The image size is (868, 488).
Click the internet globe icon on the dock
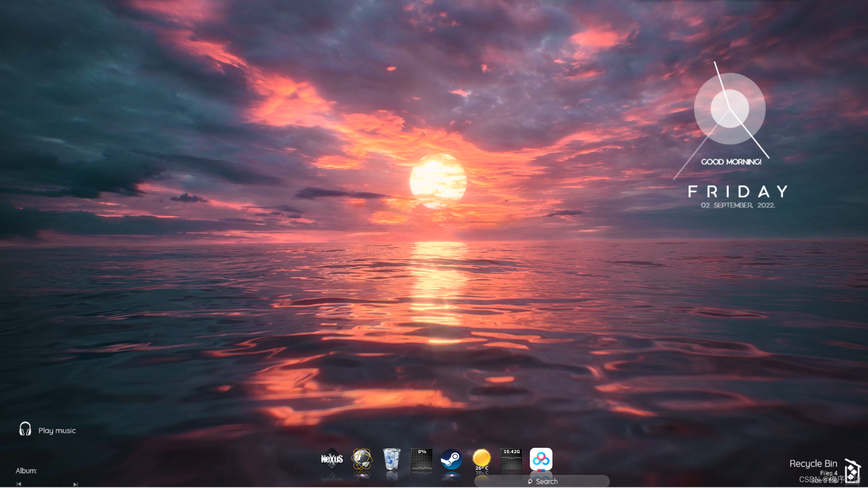click(361, 458)
